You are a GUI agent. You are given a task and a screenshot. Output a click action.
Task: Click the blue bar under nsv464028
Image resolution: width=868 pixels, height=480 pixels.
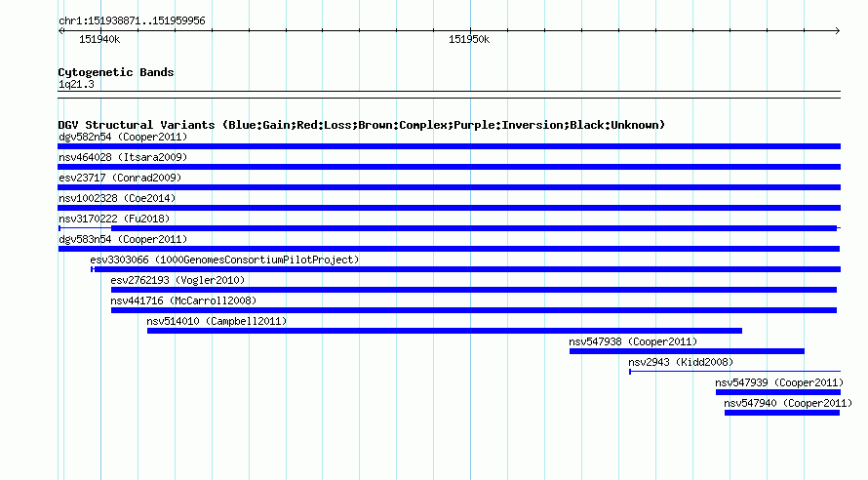tap(449, 167)
